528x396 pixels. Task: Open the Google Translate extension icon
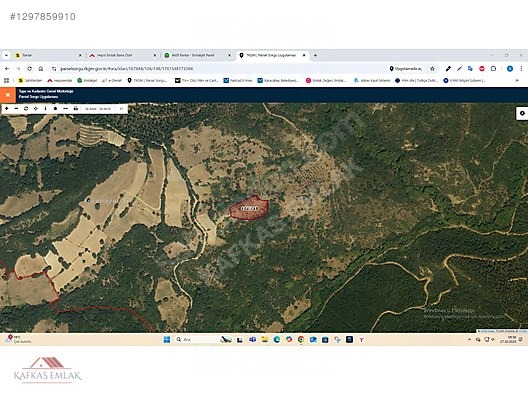pyautogui.click(x=470, y=69)
